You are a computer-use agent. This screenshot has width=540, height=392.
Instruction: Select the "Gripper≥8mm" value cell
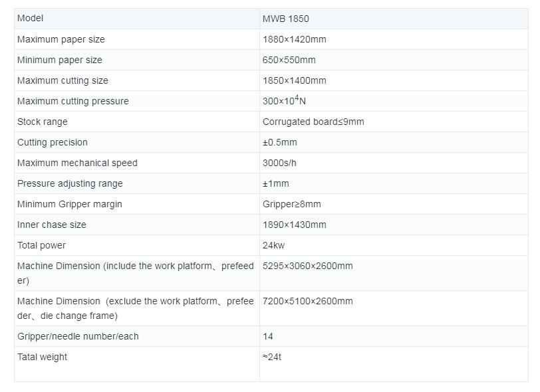tap(291, 204)
